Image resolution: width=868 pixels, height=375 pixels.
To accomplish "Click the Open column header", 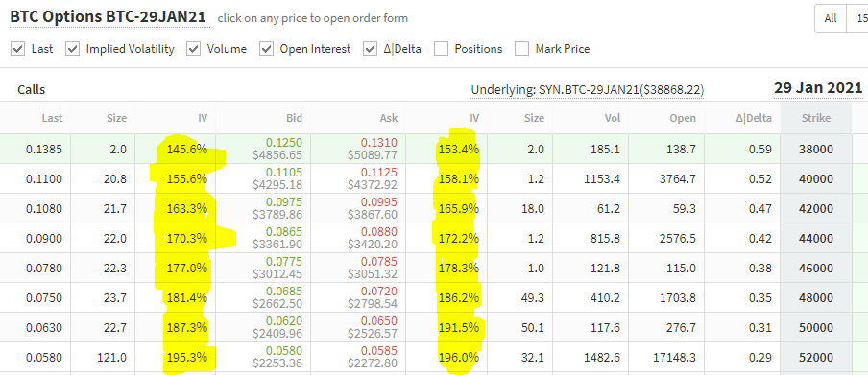I will coord(684,118).
